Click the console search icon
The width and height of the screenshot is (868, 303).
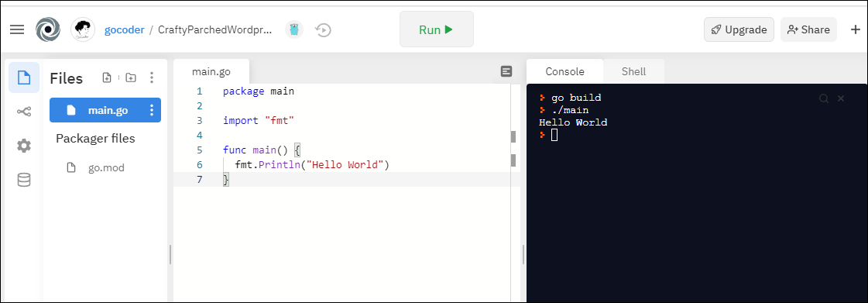point(824,98)
